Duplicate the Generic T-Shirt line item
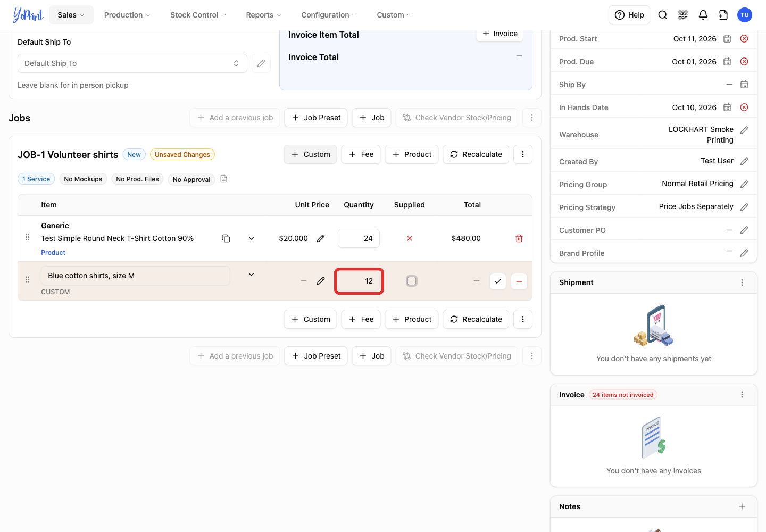The image size is (766, 532). tap(226, 238)
